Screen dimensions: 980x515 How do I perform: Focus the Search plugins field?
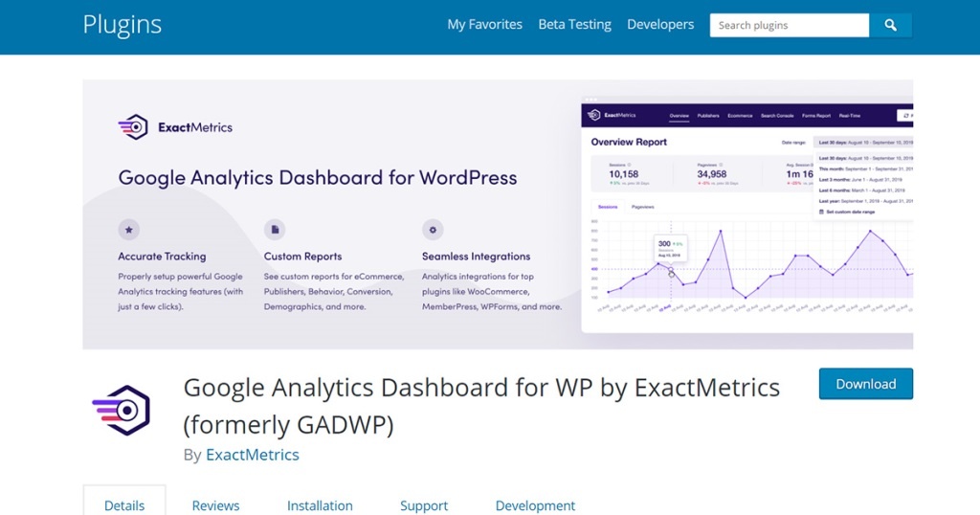790,25
